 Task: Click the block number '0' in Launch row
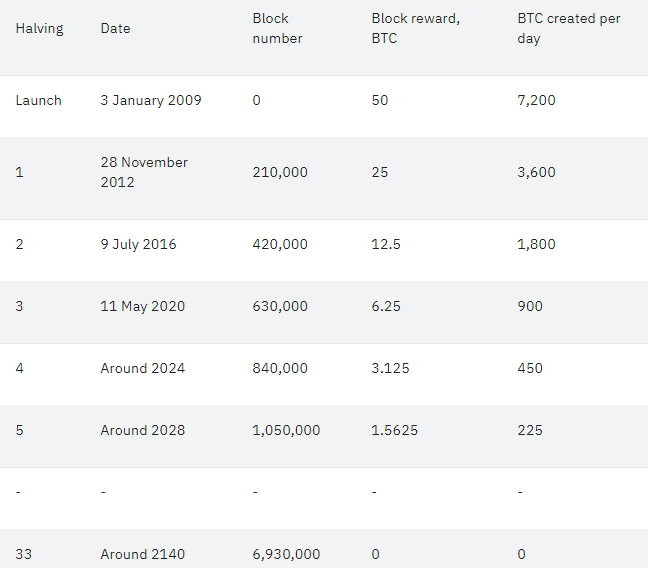[257, 100]
